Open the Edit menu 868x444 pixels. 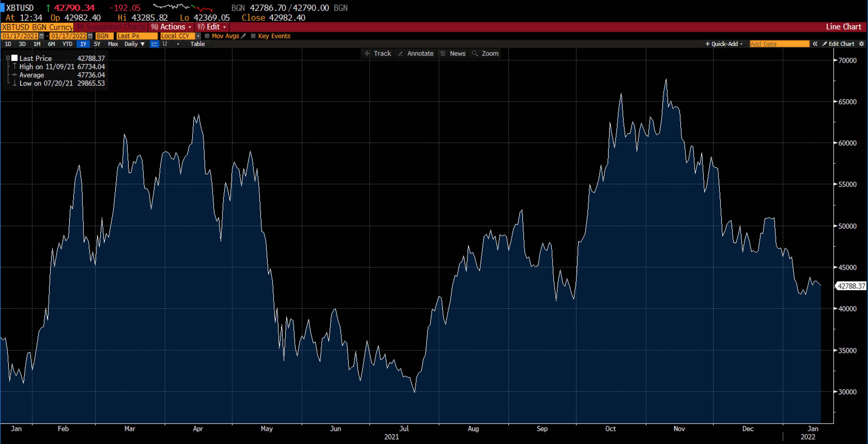click(x=212, y=27)
